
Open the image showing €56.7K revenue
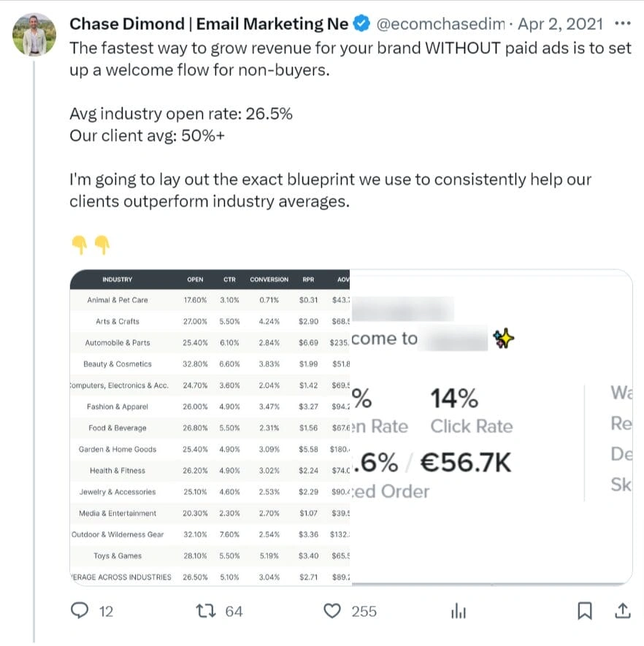[x=491, y=427]
